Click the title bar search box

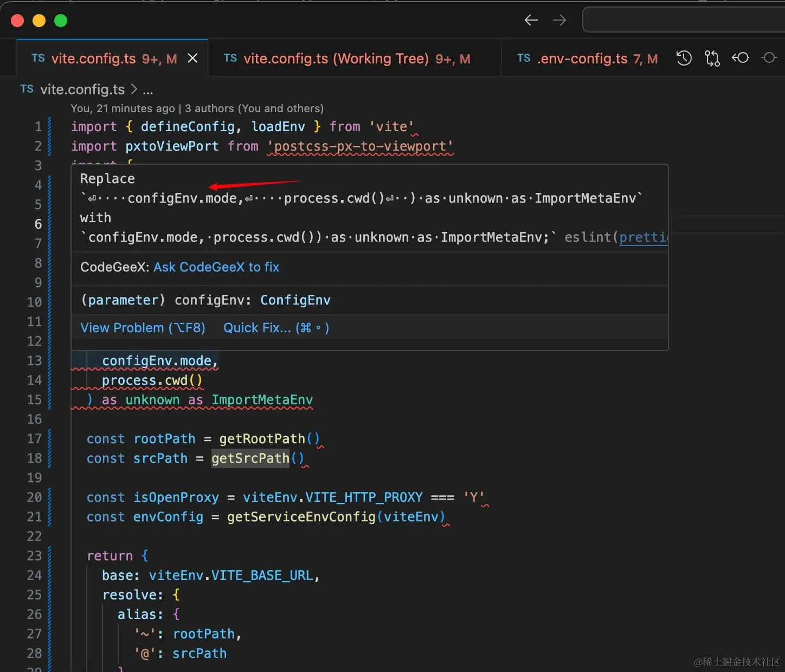coord(683,21)
